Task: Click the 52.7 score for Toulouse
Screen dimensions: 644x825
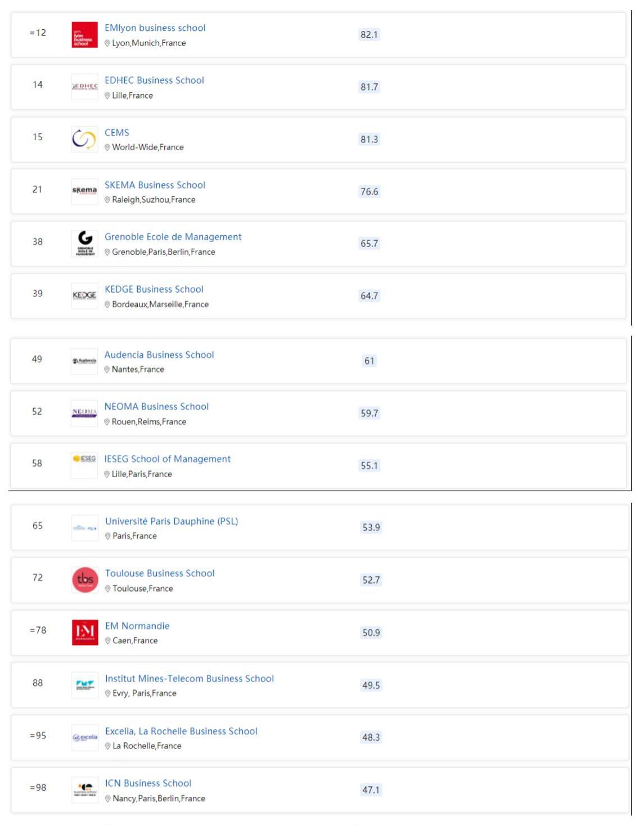Action: 371,580
